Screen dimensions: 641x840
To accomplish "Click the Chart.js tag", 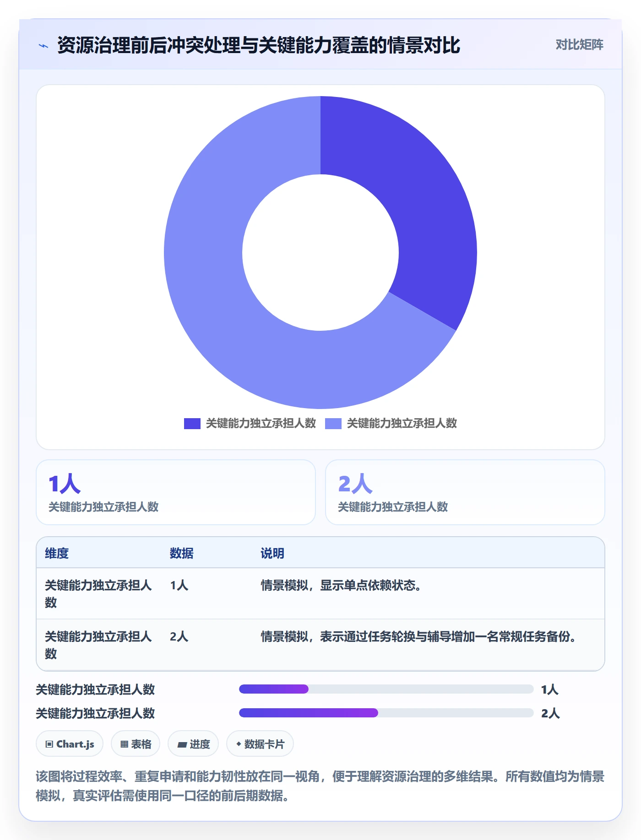I will pyautogui.click(x=70, y=744).
